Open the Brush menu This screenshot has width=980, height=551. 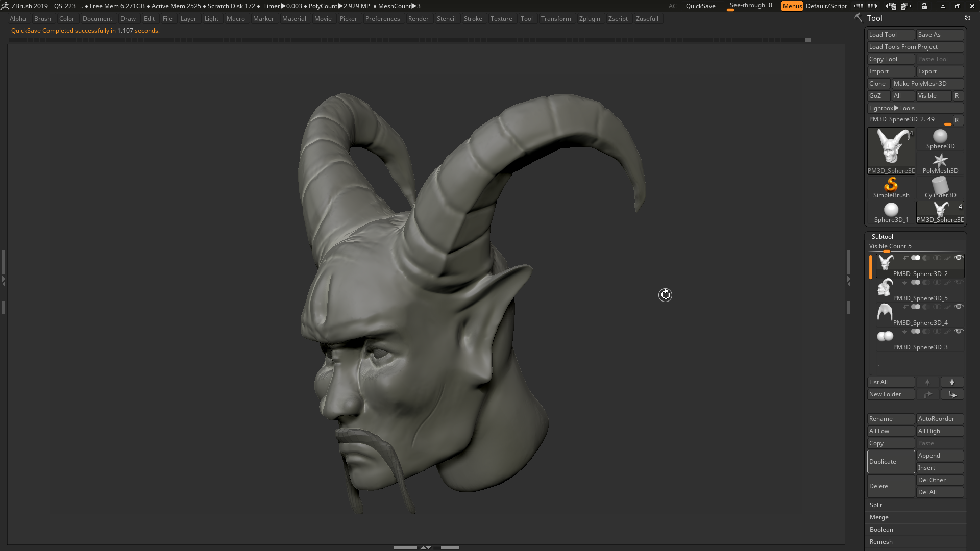pos(42,19)
